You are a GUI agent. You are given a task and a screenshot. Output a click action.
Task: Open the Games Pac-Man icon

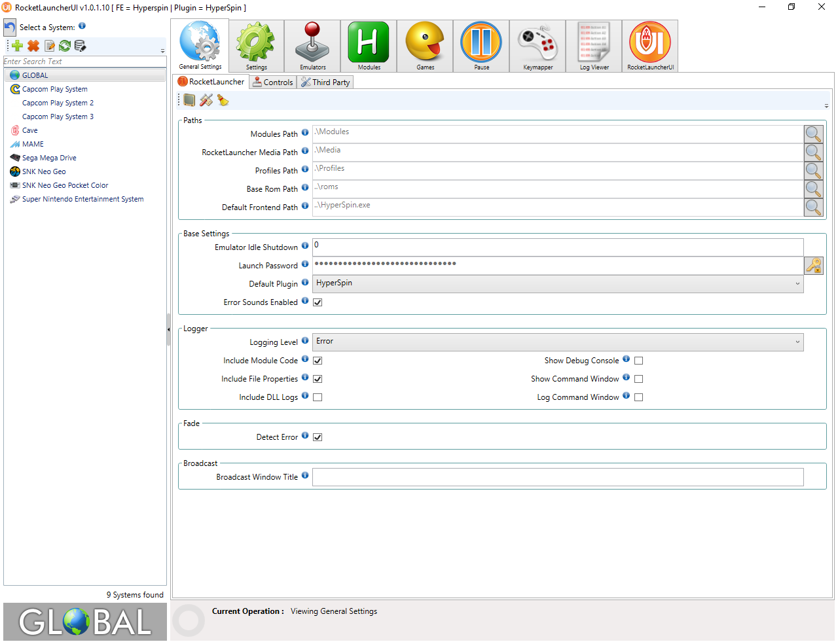tap(425, 45)
